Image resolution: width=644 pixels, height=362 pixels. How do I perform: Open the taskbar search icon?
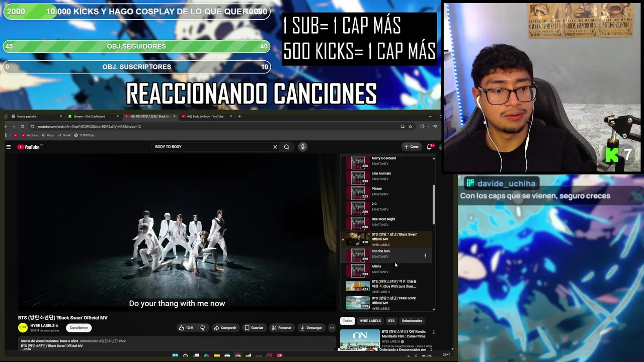point(186,355)
